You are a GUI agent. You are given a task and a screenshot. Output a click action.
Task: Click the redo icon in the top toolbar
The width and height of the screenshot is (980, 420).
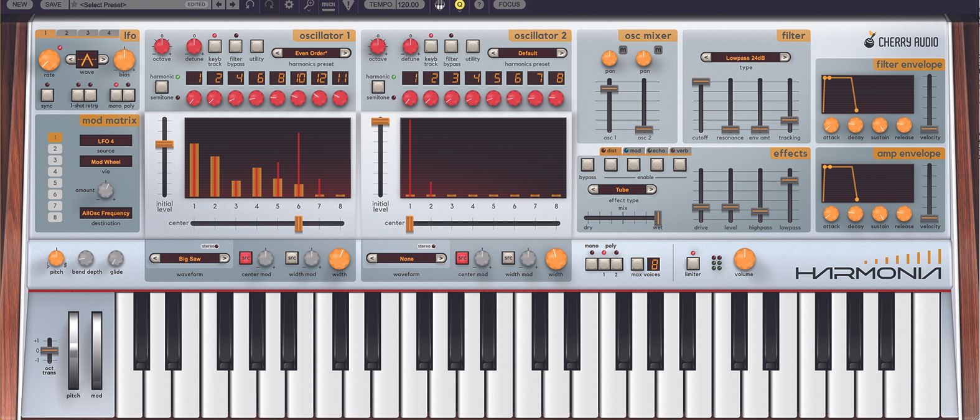pos(269,4)
